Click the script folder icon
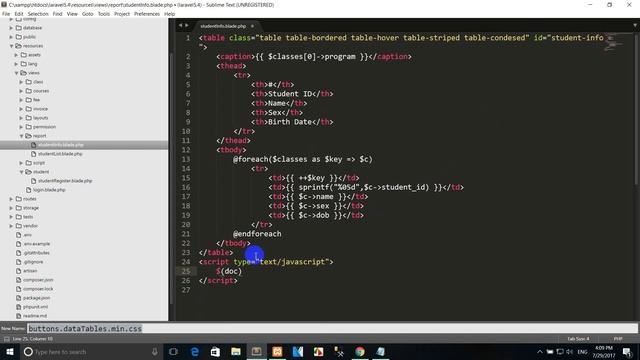 coord(29,162)
